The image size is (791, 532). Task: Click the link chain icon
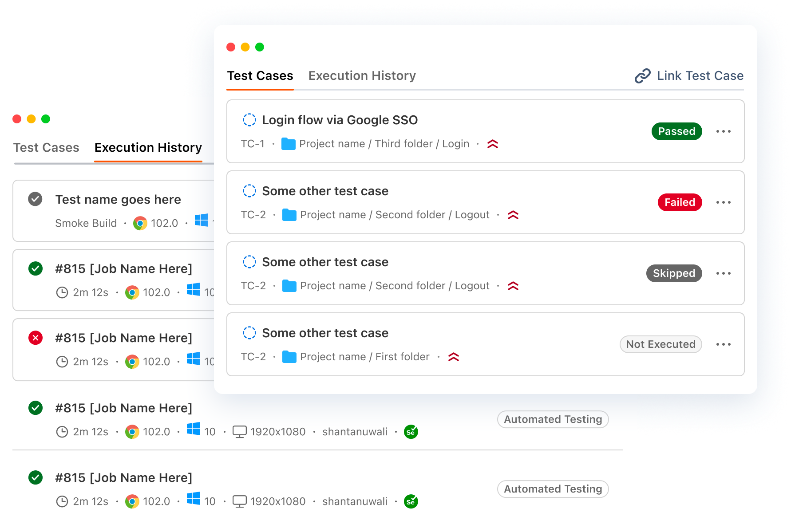642,76
